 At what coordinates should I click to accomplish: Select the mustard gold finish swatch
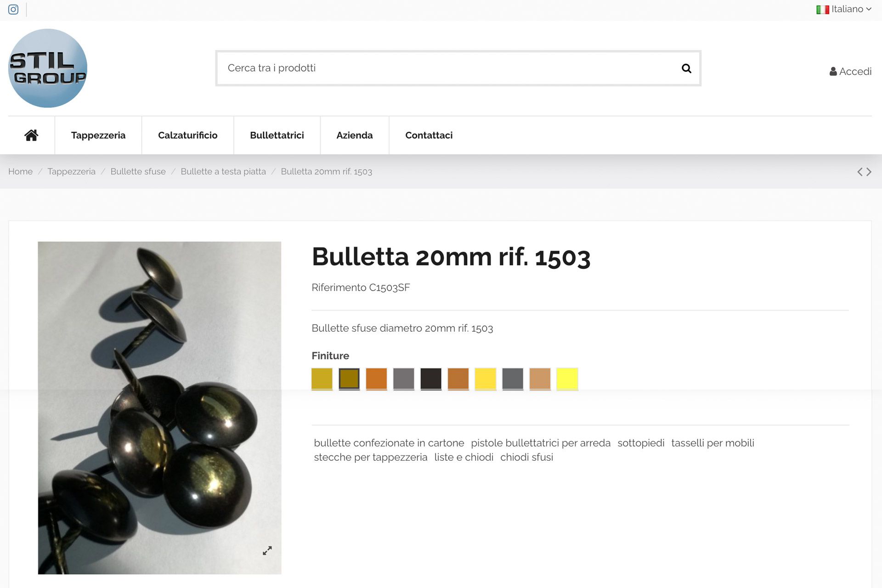click(322, 379)
